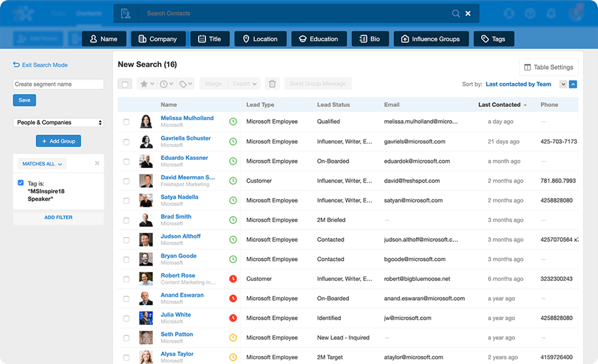Open the star favorites toolbar icon
This screenshot has width=598, height=364.
[147, 84]
